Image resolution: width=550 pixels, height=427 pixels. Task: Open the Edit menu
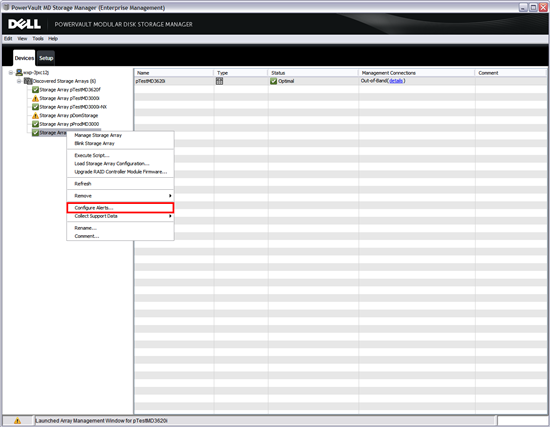click(8, 39)
